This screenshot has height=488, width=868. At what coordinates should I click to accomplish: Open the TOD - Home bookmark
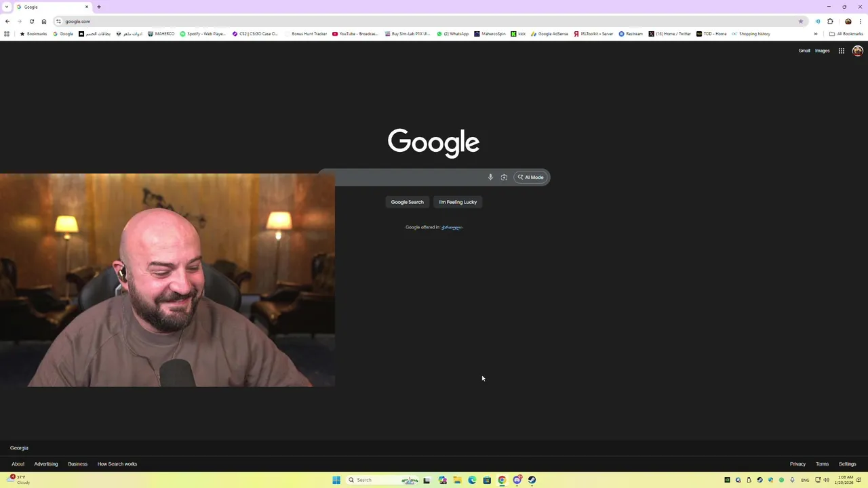712,34
